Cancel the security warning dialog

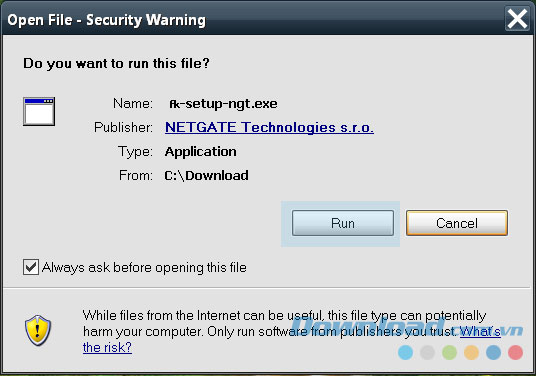[457, 223]
